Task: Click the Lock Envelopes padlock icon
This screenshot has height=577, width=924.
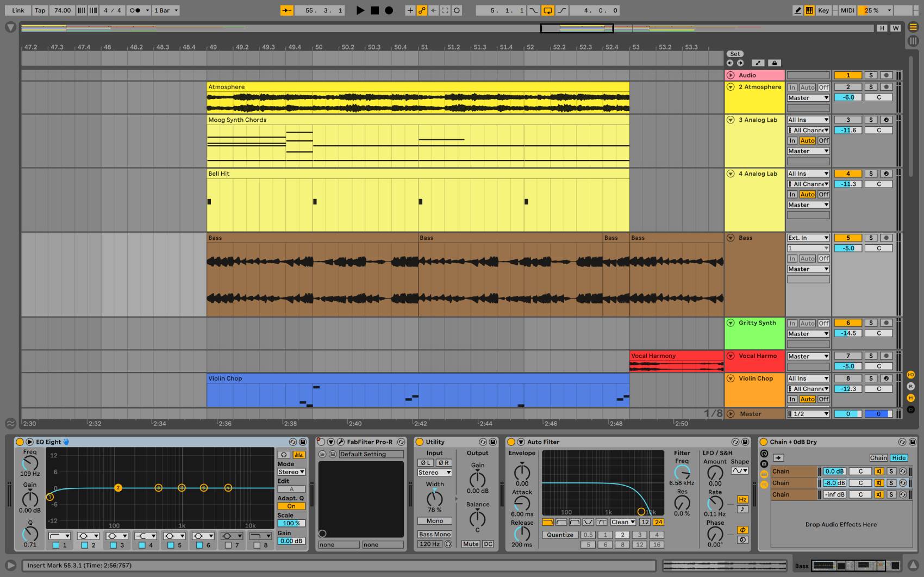Action: [775, 63]
